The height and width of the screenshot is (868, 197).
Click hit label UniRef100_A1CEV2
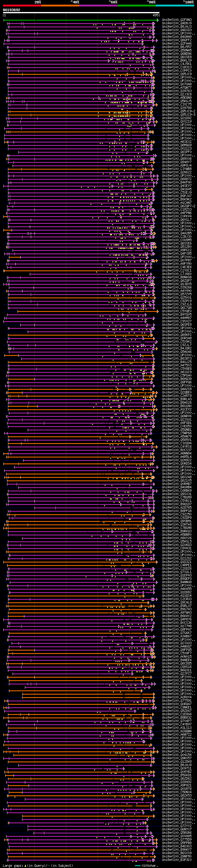point(177,410)
